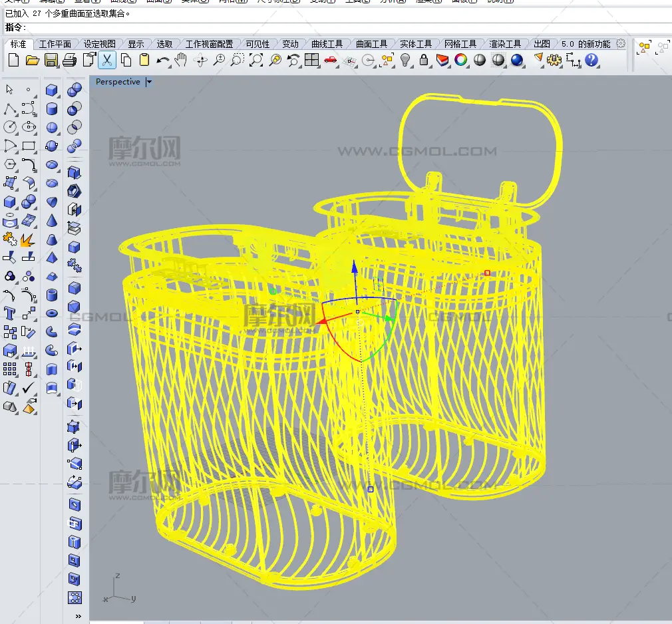Click the Undo arrow icon
672x624 pixels.
[163, 61]
